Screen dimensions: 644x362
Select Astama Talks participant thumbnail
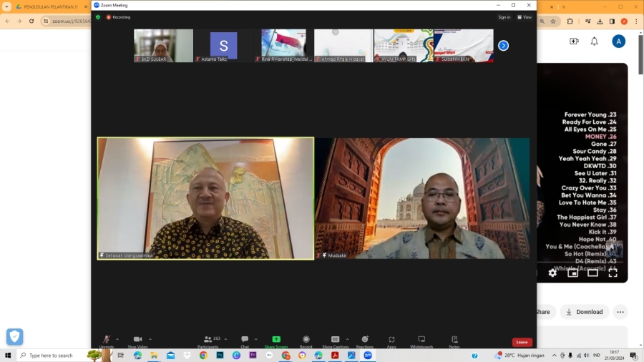coord(223,46)
